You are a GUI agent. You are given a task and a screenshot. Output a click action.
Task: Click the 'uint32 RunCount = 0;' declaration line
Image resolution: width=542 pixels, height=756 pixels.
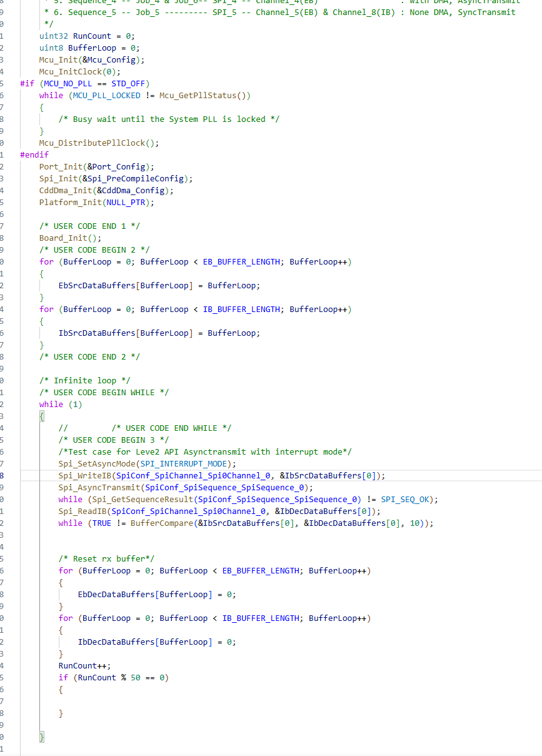point(87,36)
